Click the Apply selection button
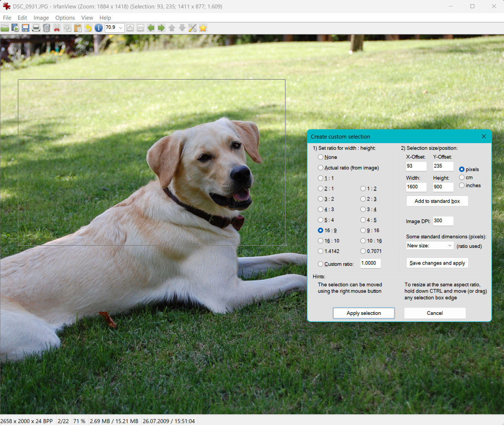The image size is (504, 425). pyautogui.click(x=363, y=313)
